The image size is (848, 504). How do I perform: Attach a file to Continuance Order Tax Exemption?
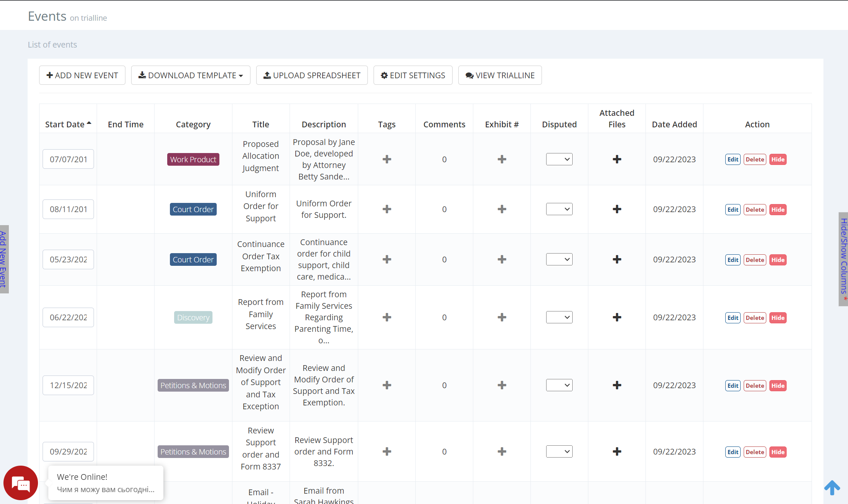coord(617,259)
